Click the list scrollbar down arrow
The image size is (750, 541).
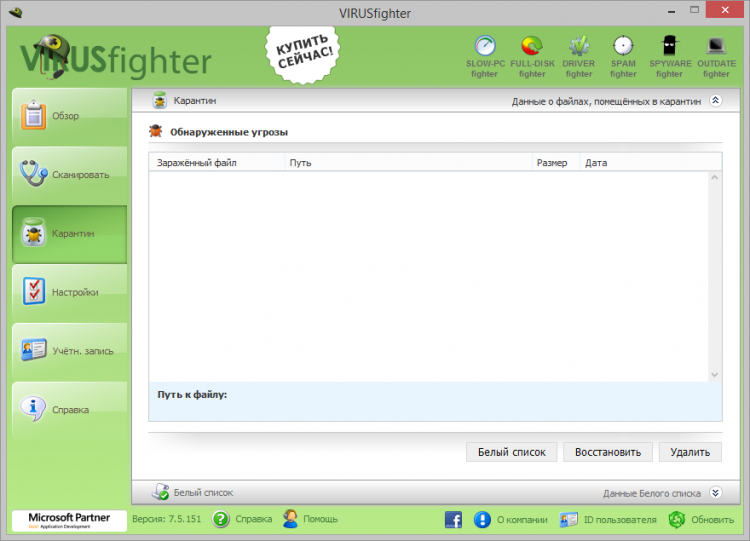(x=715, y=375)
